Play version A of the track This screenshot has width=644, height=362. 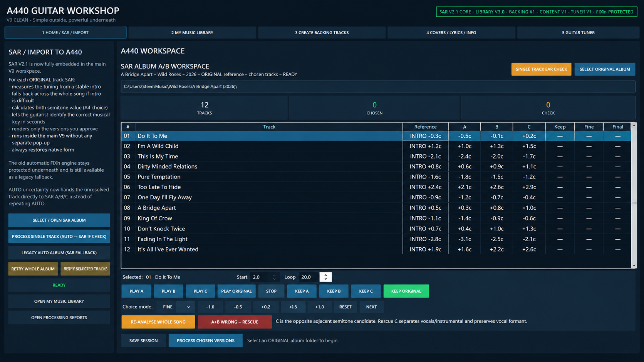click(x=136, y=291)
